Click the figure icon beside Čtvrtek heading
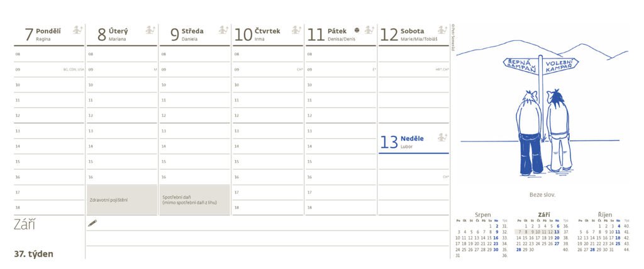This screenshot has width=644, height=269. pos(296,30)
